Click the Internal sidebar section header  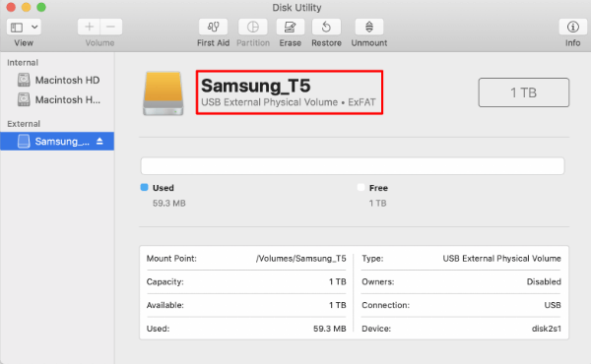[x=23, y=63]
